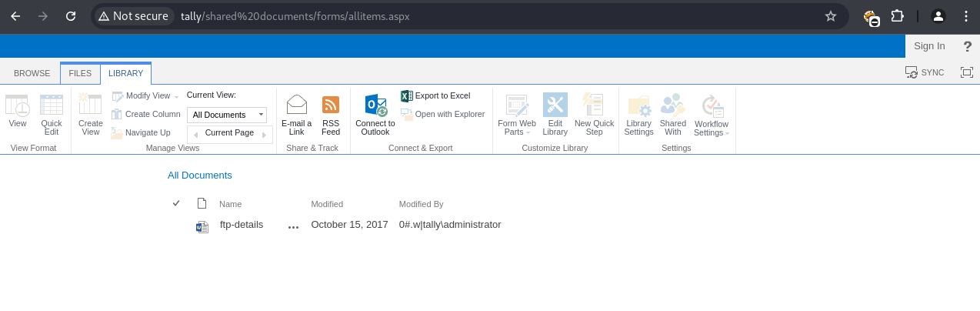Toggle focus on content icon
This screenshot has height=311, width=980.
coord(967,72)
